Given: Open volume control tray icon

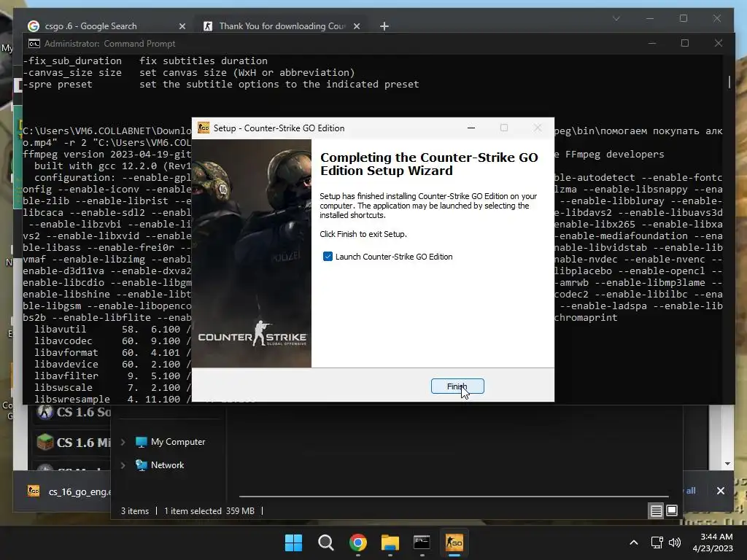Looking at the screenshot, I should coord(675,542).
